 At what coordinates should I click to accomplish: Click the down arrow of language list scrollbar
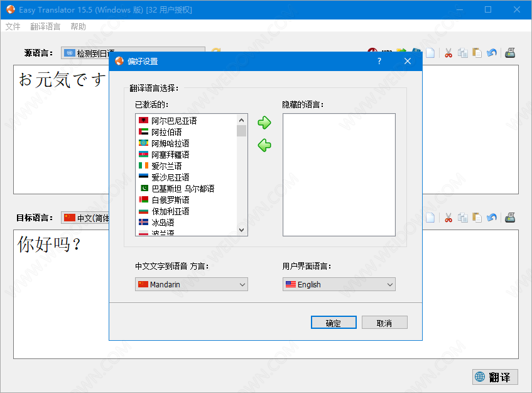[x=242, y=230]
